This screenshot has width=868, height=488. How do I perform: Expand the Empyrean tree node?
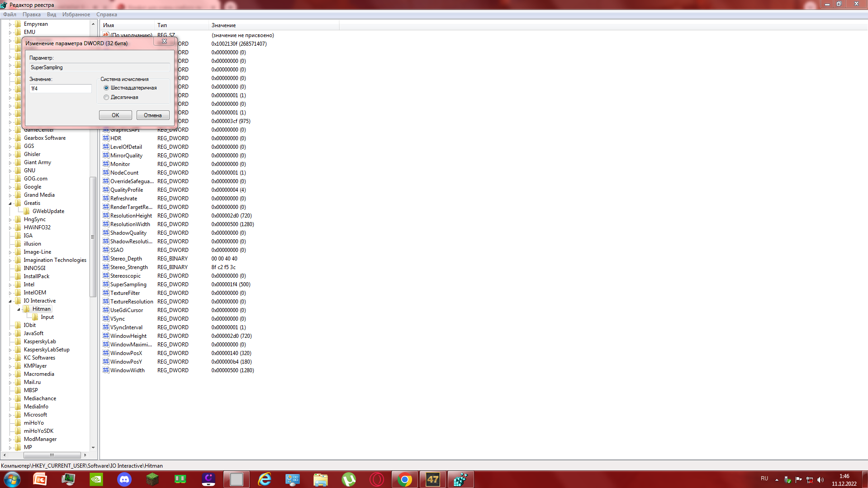10,24
